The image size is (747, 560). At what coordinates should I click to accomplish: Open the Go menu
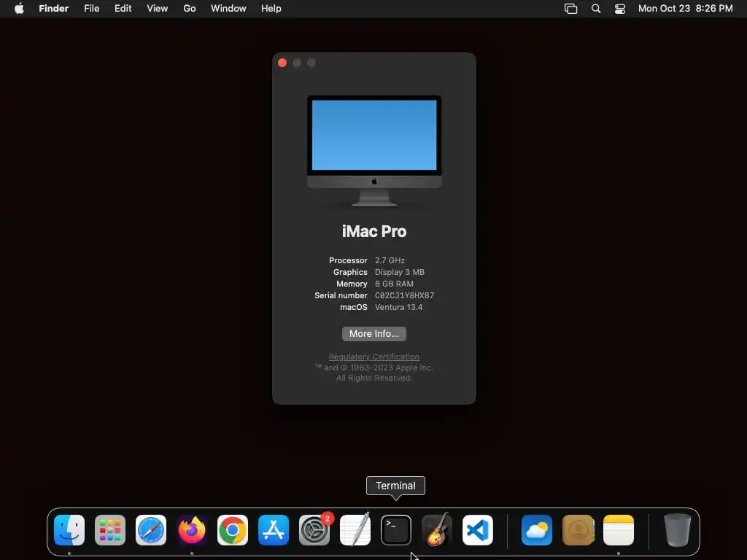190,9
